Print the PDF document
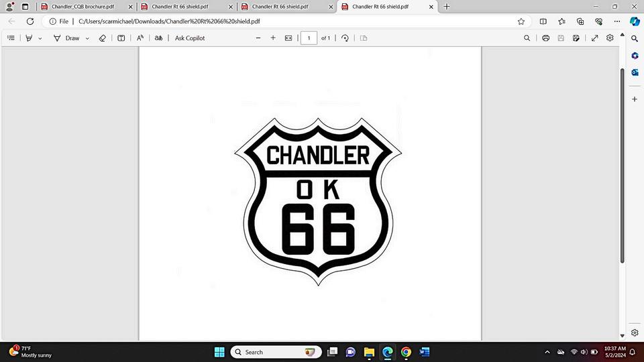 pyautogui.click(x=545, y=38)
